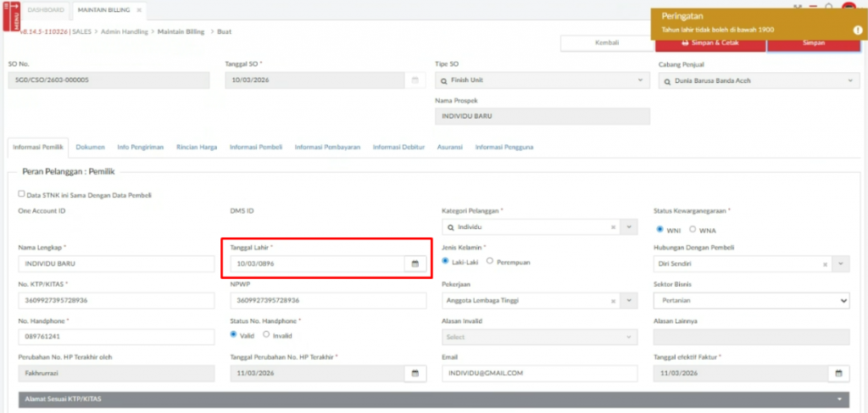868x413 pixels.
Task: Open the Sektor Bisnis dropdown
Action: coord(843,300)
